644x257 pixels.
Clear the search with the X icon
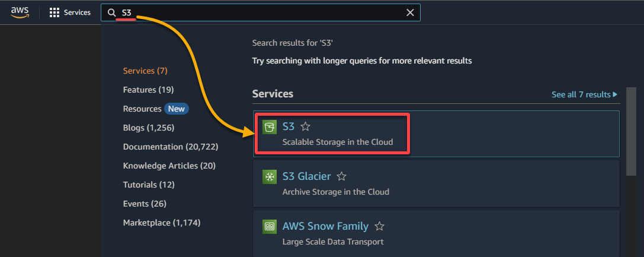point(410,12)
